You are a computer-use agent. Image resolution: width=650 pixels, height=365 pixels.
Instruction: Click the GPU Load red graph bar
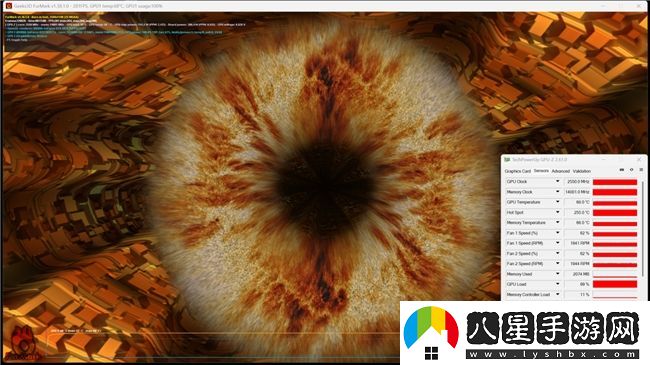point(615,284)
